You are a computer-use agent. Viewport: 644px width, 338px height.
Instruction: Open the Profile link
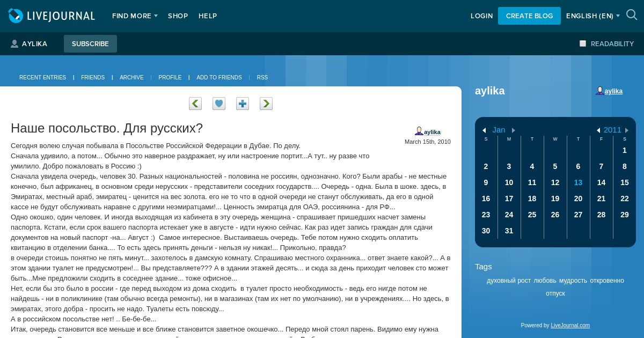(170, 78)
